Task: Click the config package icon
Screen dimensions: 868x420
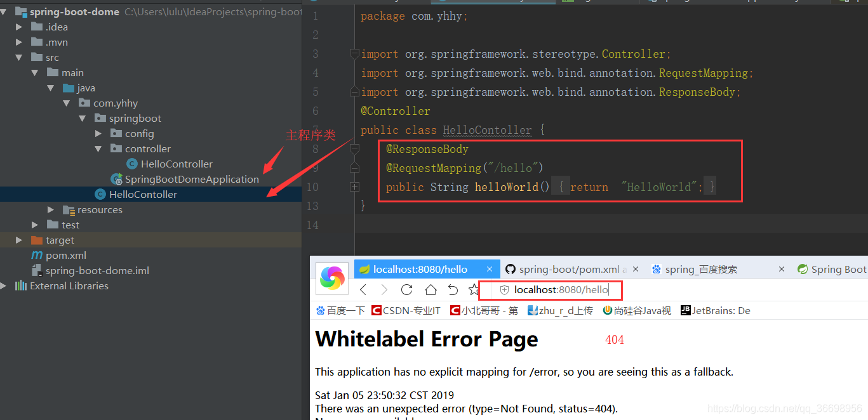Action: coord(116,133)
